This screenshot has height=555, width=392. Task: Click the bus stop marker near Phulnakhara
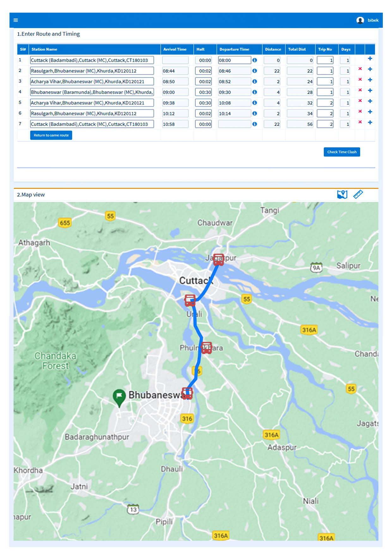(206, 348)
